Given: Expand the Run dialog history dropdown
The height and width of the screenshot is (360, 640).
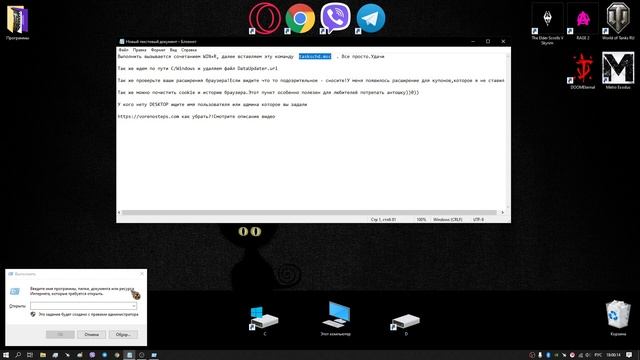Looking at the screenshot, I should (133, 306).
